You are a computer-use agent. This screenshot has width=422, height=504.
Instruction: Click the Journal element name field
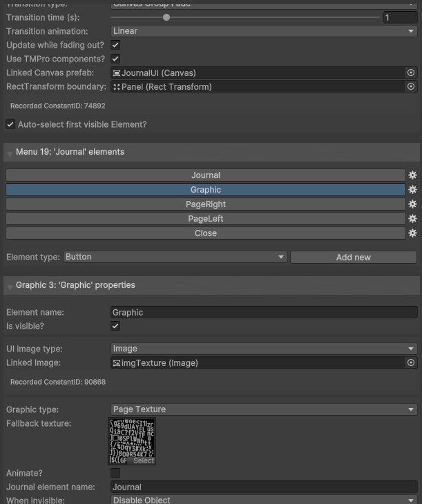pyautogui.click(x=264, y=487)
